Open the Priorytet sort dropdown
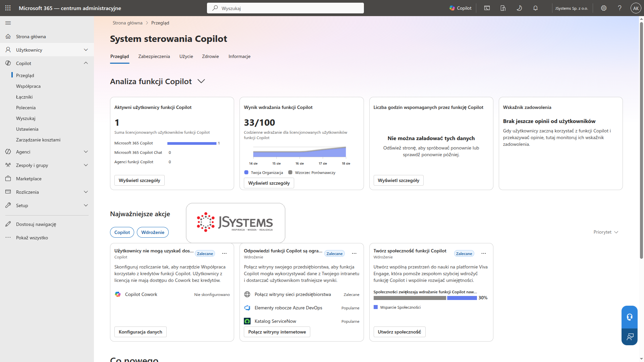This screenshot has width=644, height=362. pos(606,232)
